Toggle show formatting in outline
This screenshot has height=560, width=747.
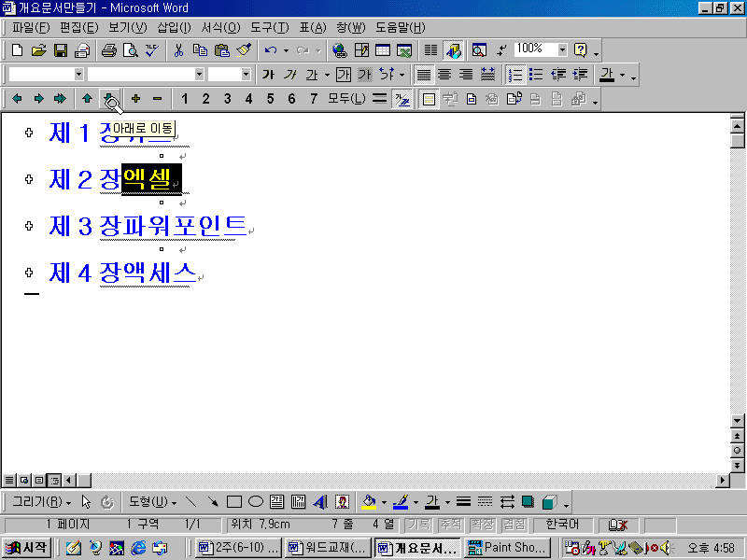pos(402,99)
